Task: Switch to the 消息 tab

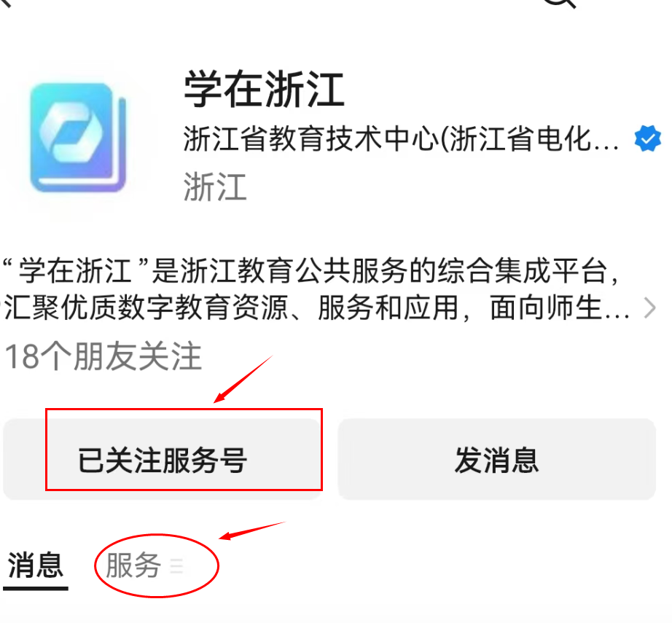Action: 36,565
